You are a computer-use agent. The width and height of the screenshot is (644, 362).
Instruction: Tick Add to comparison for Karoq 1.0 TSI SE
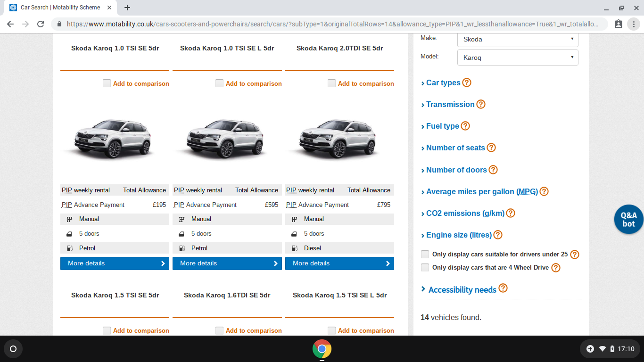pos(107,83)
